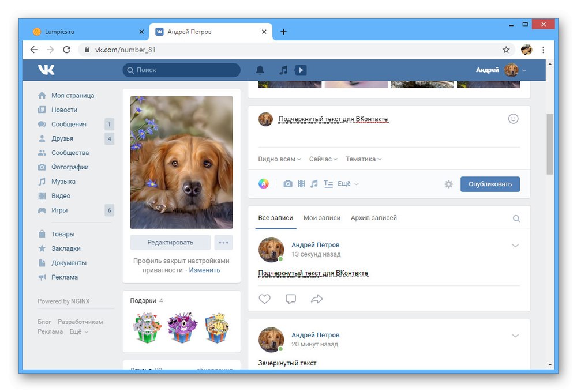Open Документы in sidebar

point(69,262)
